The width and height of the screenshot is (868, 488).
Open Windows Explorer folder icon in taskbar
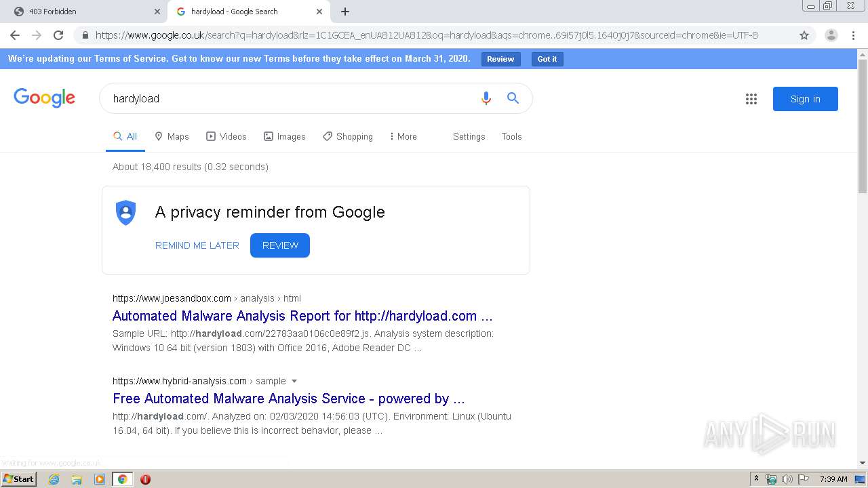(77, 479)
